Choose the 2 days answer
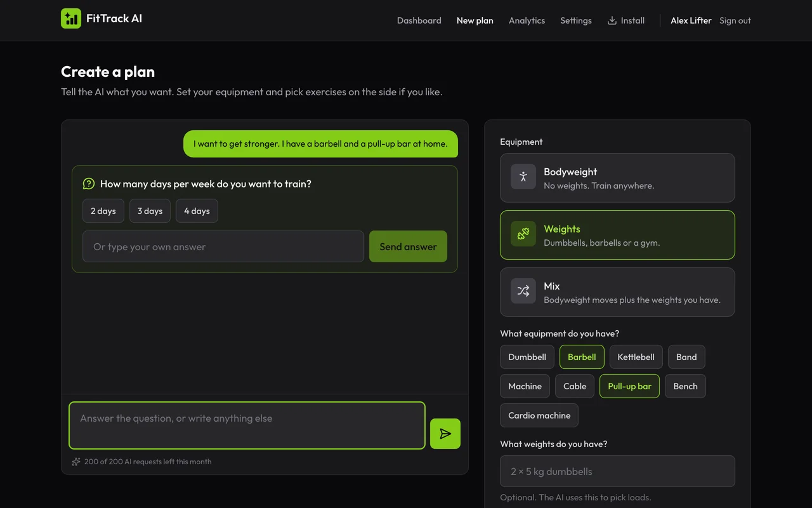This screenshot has height=508, width=812. 103,211
